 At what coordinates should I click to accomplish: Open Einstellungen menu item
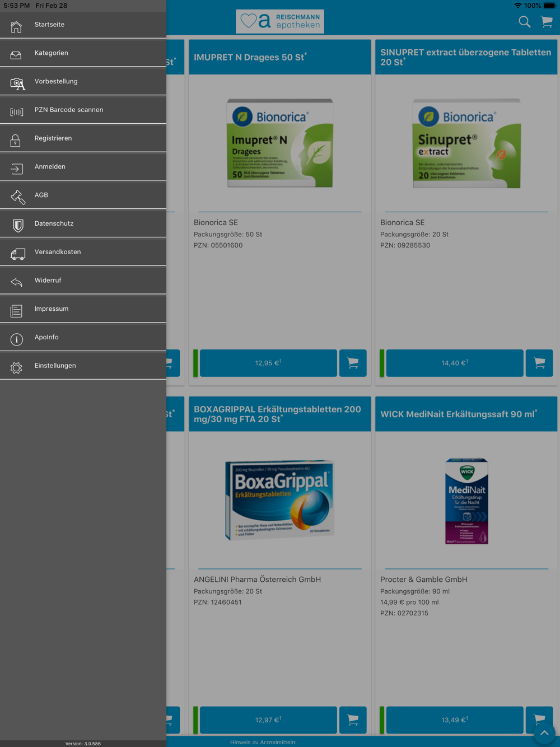[x=83, y=366]
